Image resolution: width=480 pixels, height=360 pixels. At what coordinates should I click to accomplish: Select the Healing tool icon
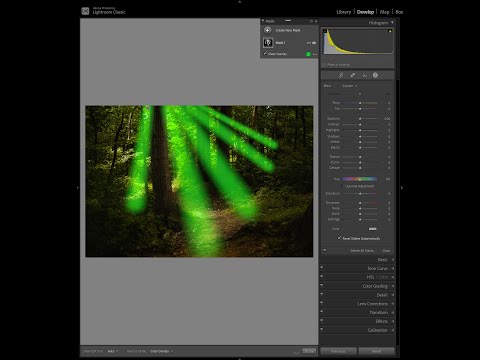click(x=353, y=75)
